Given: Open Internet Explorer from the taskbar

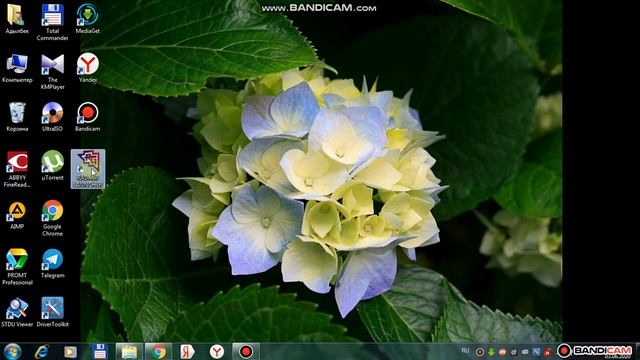Looking at the screenshot, I should (x=42, y=352).
